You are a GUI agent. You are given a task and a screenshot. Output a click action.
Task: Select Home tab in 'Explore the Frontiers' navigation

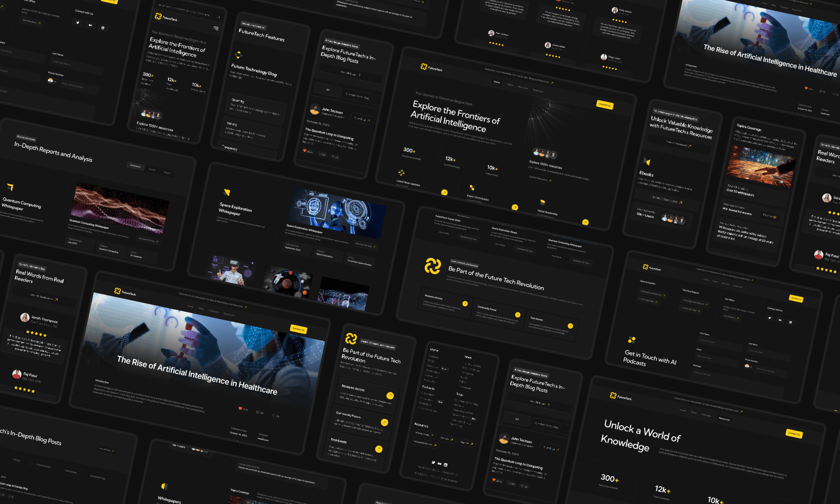(x=496, y=82)
